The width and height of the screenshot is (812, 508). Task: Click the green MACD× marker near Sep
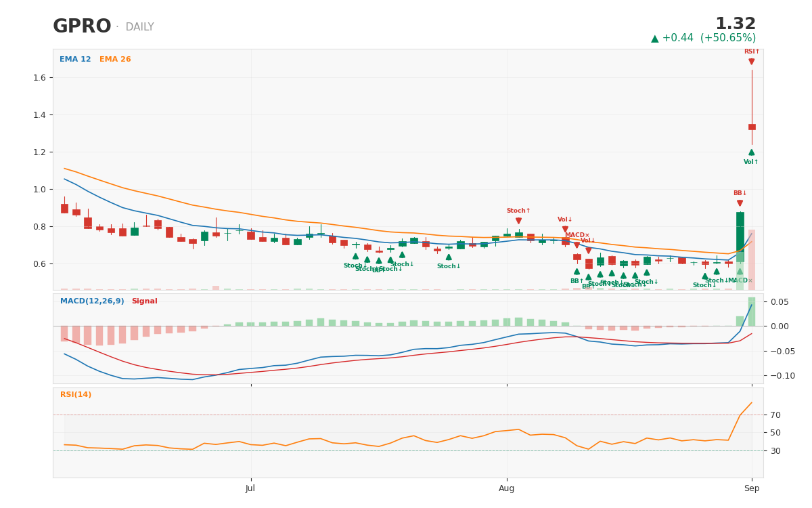point(740,272)
